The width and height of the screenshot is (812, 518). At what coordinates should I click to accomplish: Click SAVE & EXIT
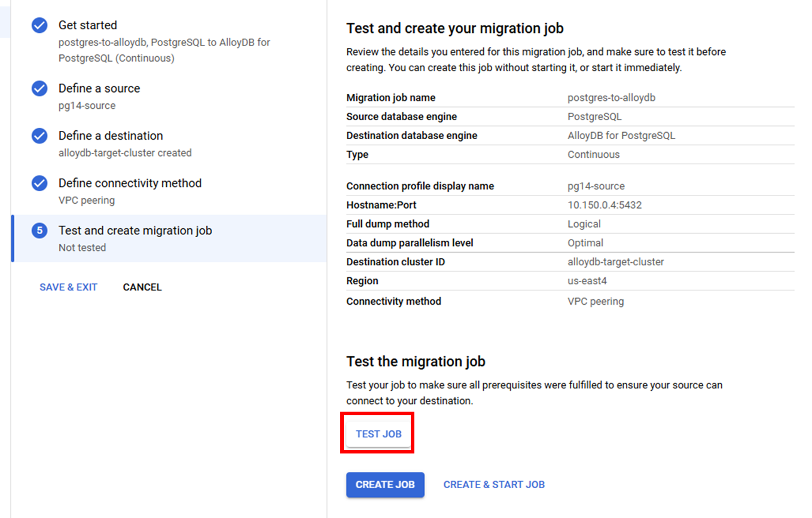click(68, 287)
